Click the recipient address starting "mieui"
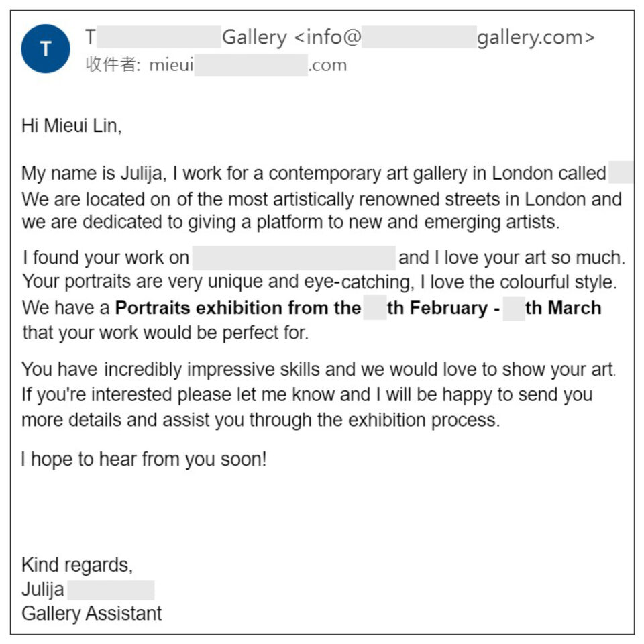The height and width of the screenshot is (644, 644). pos(248,65)
